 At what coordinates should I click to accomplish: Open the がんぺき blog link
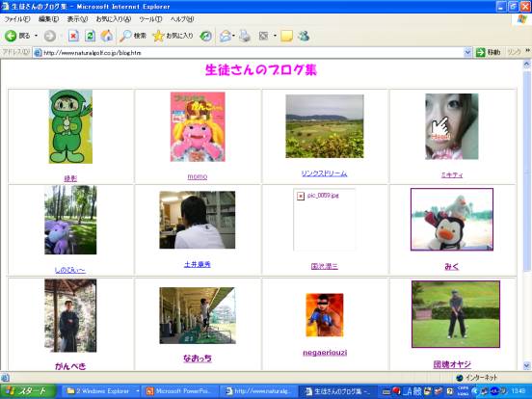point(70,366)
